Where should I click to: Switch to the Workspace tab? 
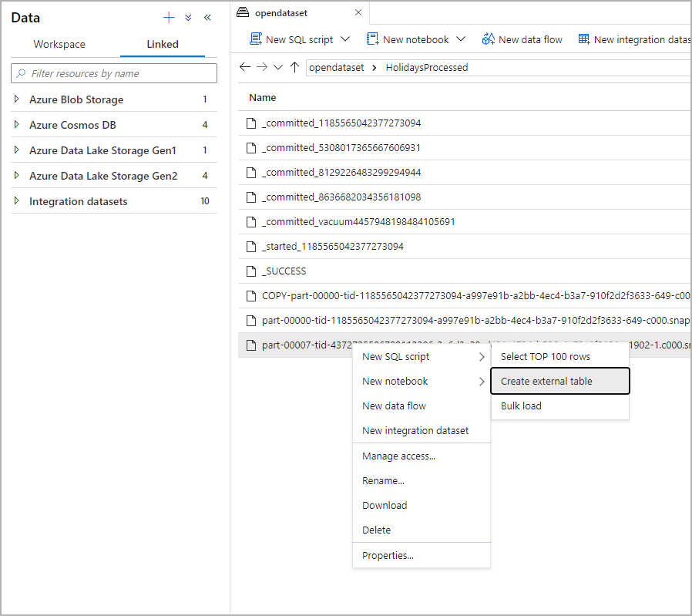(x=59, y=44)
